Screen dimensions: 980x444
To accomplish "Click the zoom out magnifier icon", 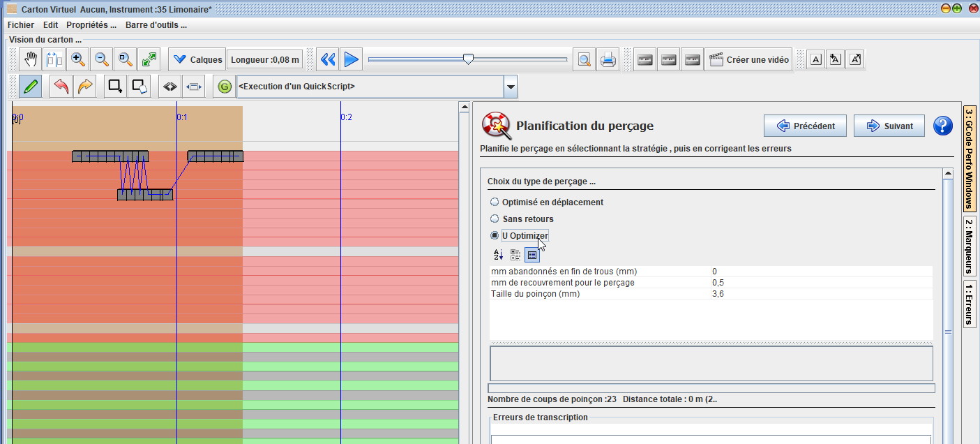I will pos(102,59).
